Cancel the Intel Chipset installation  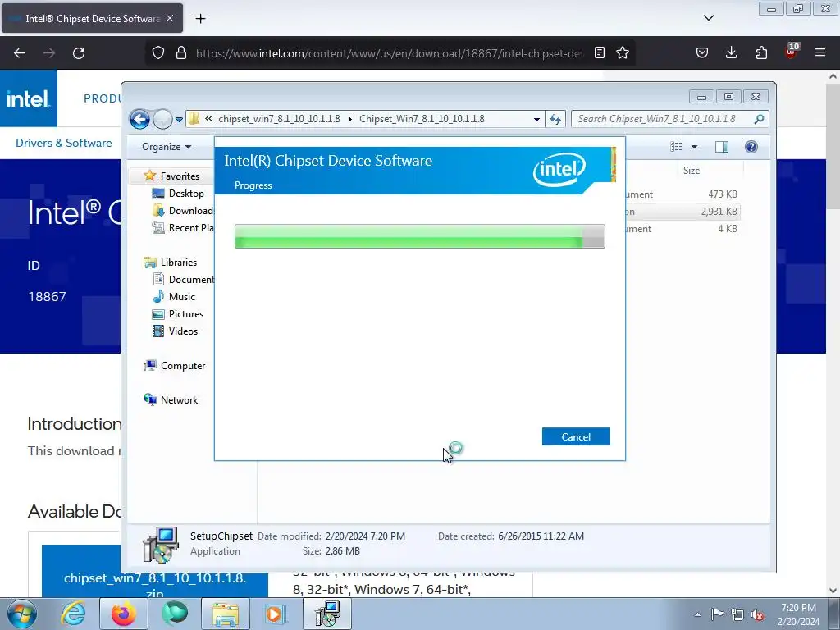(576, 436)
